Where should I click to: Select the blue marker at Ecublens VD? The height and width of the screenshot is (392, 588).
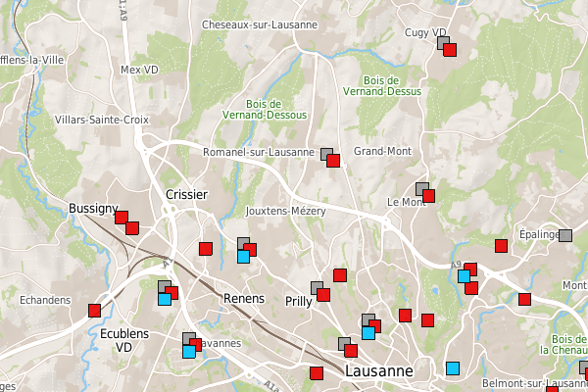pyautogui.click(x=165, y=299)
